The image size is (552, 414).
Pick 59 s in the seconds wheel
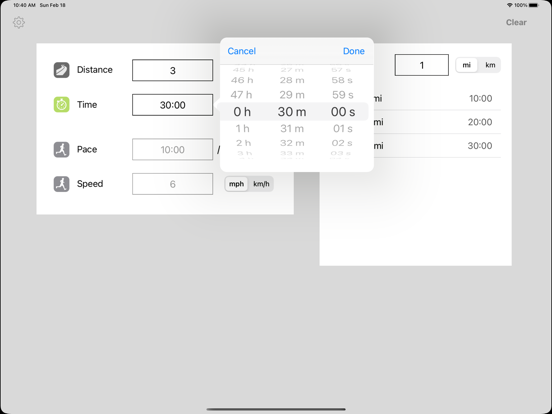point(342,95)
